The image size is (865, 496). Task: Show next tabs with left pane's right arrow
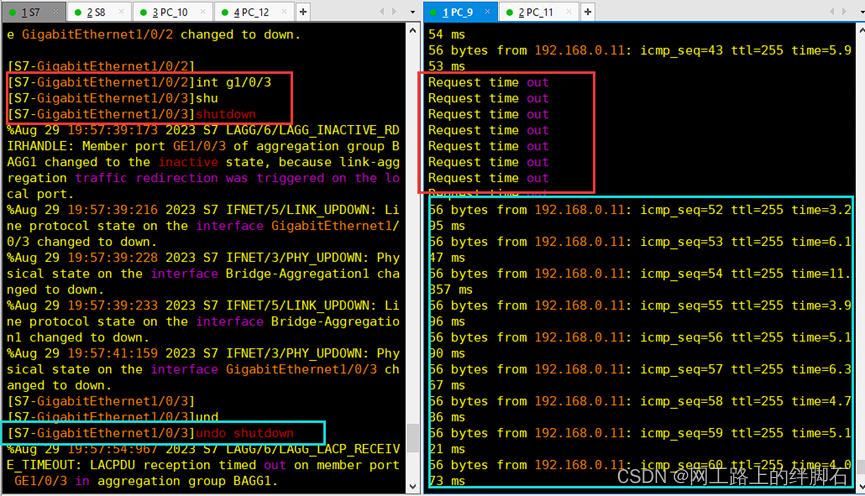[x=394, y=12]
